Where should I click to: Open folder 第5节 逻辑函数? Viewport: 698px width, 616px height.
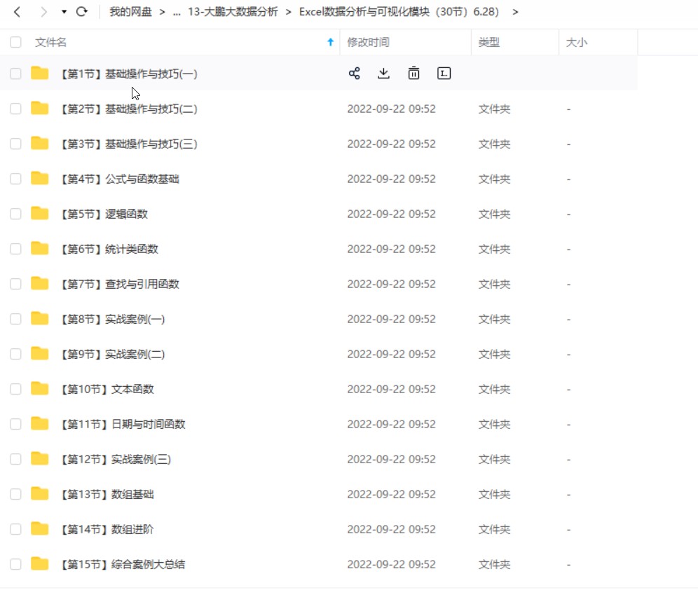point(104,214)
